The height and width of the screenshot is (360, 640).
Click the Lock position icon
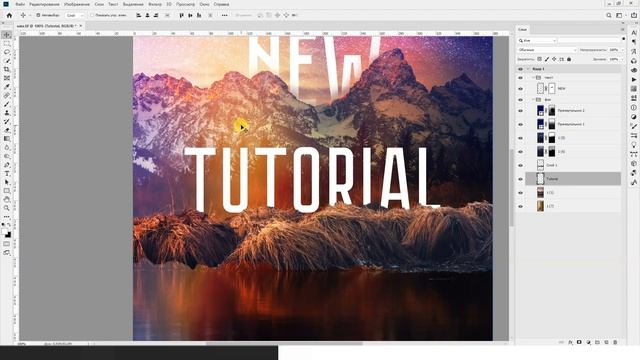tap(554, 59)
